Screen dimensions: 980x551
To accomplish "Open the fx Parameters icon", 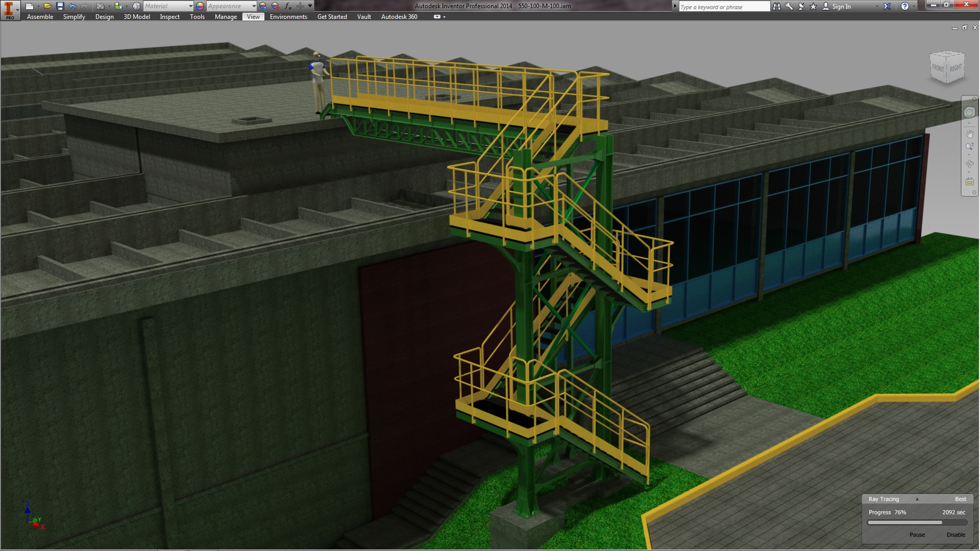I will tap(288, 6).
